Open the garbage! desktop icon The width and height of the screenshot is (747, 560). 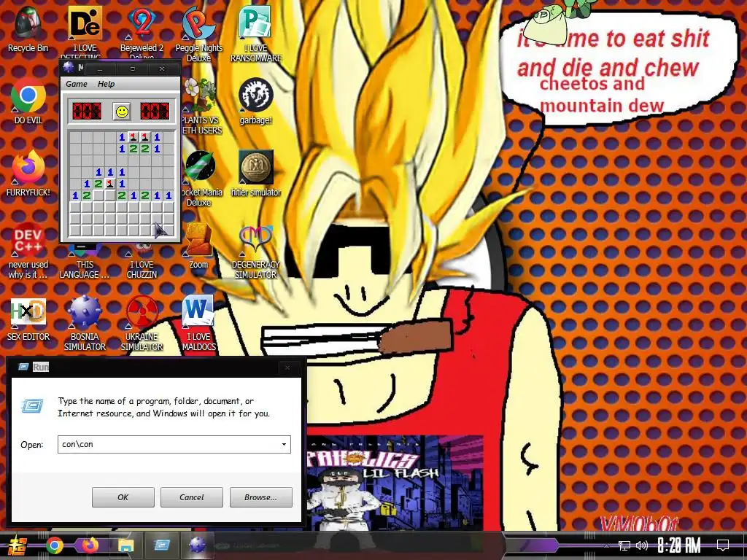[x=256, y=101]
